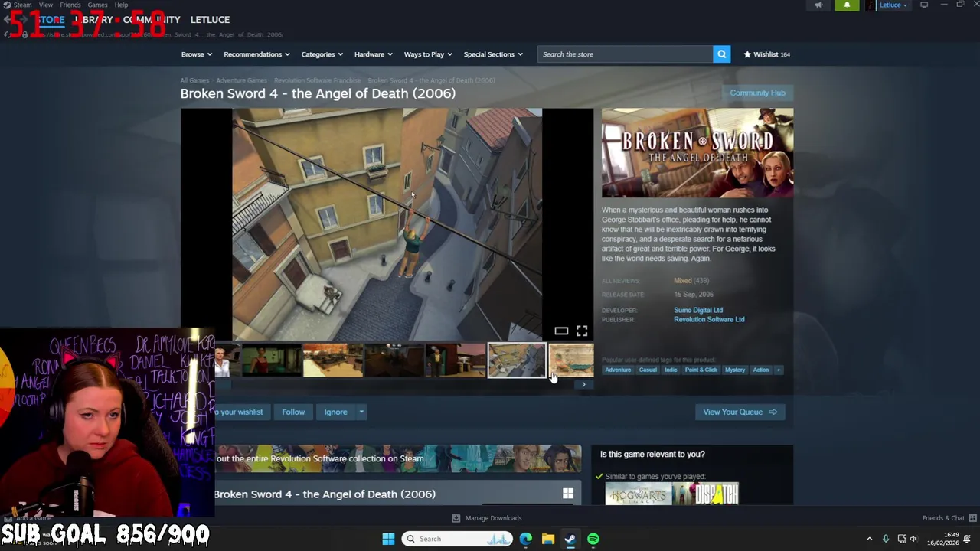The image size is (980, 551).
Task: Click the Action tag
Action: pyautogui.click(x=761, y=370)
